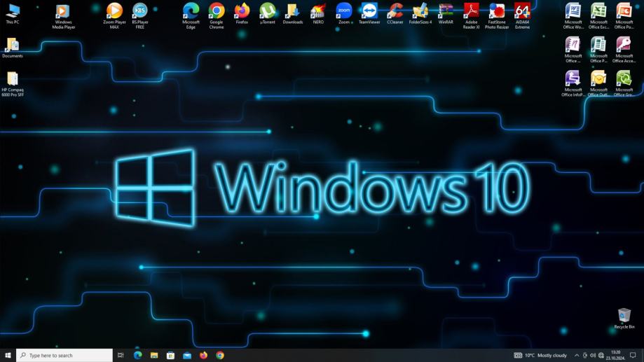Select the Microsoft Office Excel shortcut
The width and height of the screenshot is (644, 362).
[598, 16]
